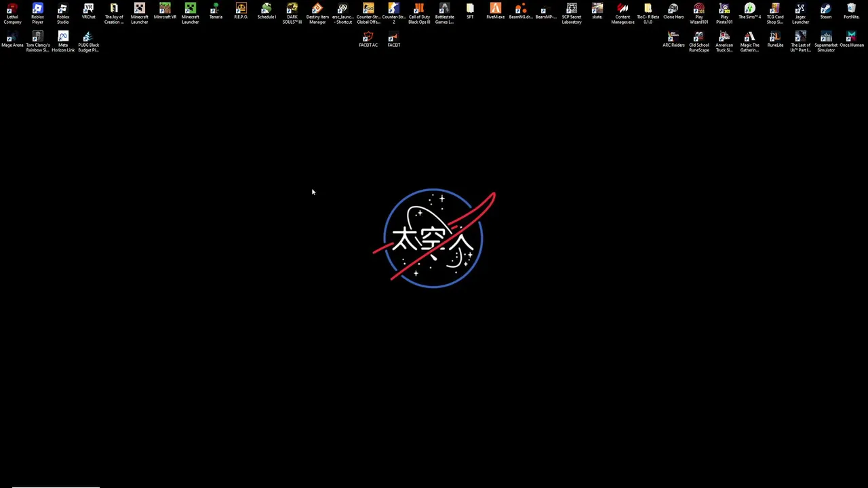This screenshot has height=488, width=868.
Task: Select the Once Human desktop icon
Action: (851, 39)
